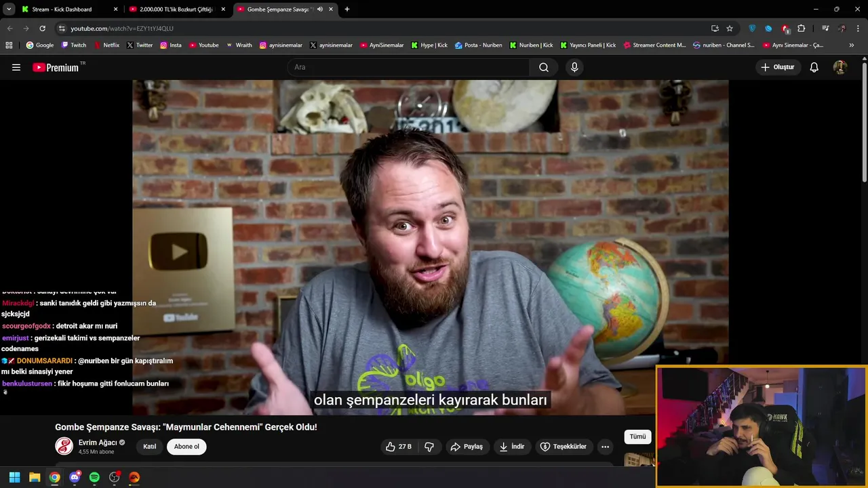Open Evrim Ağacı channel name link
The height and width of the screenshot is (488, 868).
point(98,443)
